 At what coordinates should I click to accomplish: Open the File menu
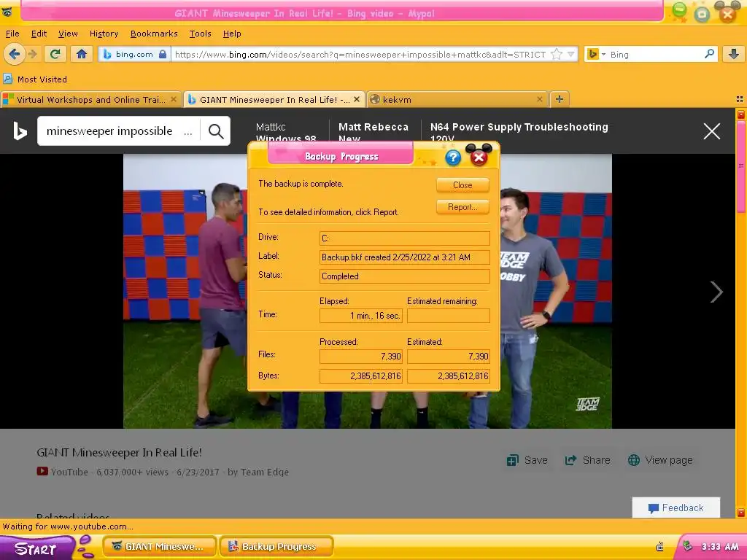[12, 34]
